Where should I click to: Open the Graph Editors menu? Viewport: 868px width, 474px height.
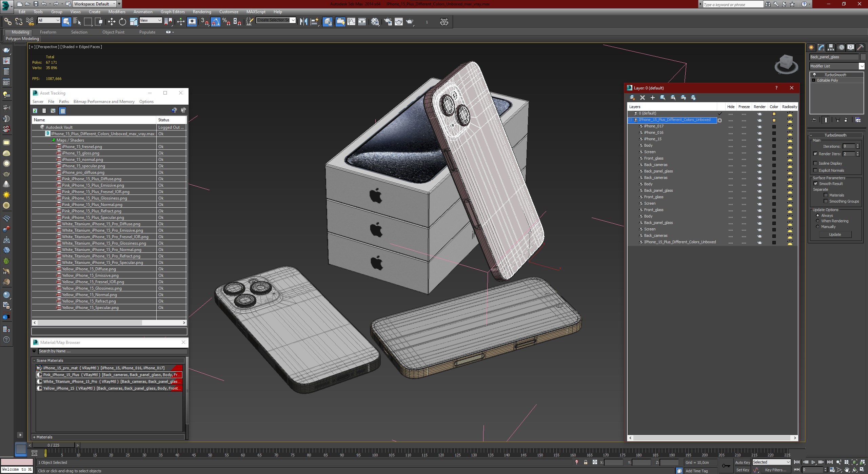pos(173,12)
